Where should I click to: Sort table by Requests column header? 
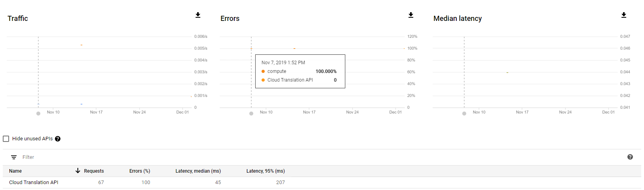[x=94, y=171]
